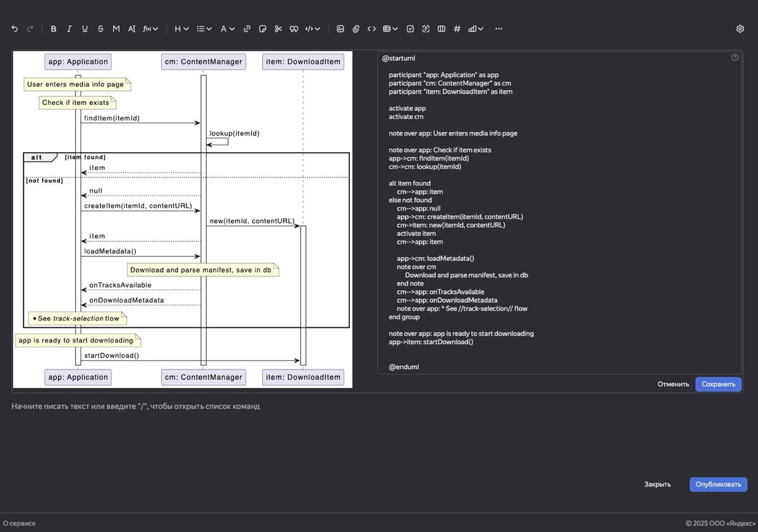This screenshot has height=532, width=758.
Task: Click 'alt item found' code line
Action: [x=409, y=183]
